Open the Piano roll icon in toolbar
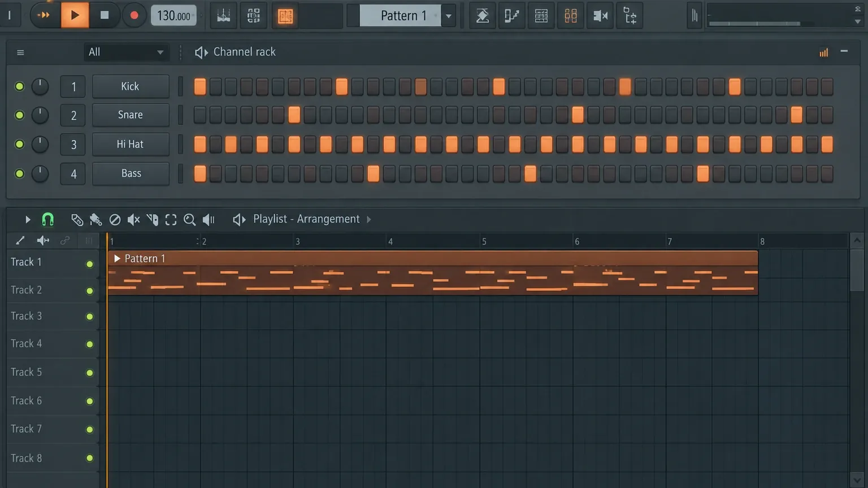 511,16
